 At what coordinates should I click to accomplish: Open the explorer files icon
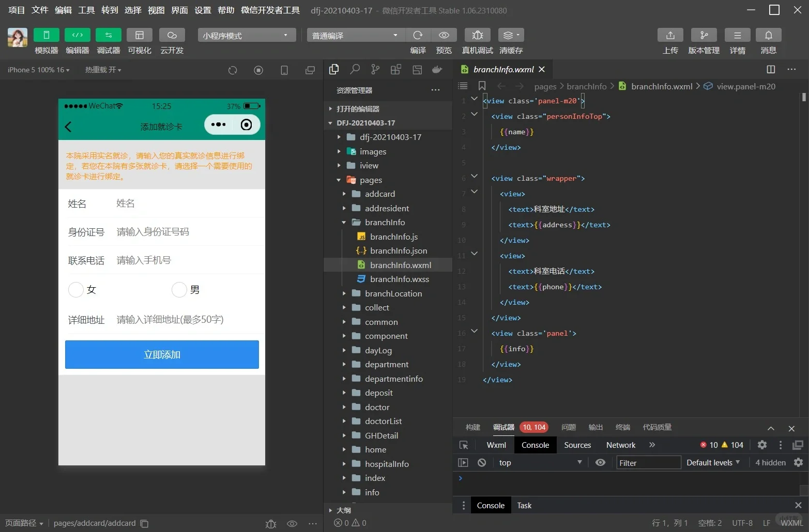(x=334, y=69)
